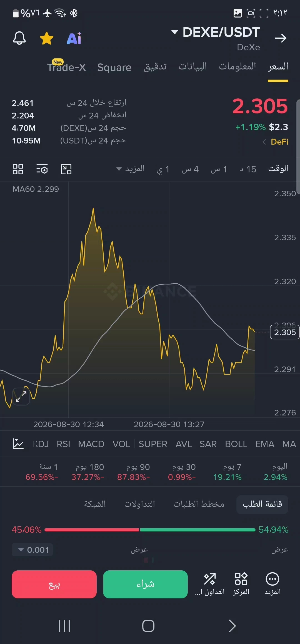Viewport: 300px width, 644px height.
Task: Tap the اليوم 2.94% change
Action: [276, 472]
